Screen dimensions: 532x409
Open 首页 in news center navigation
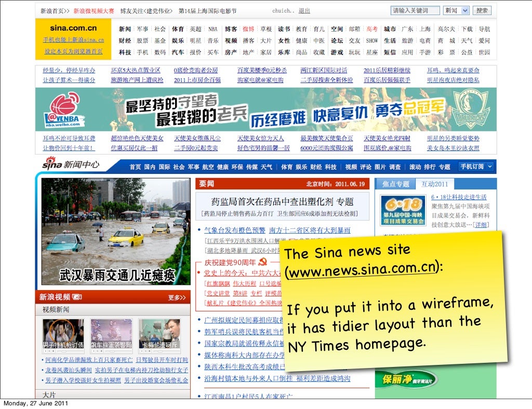click(135, 167)
